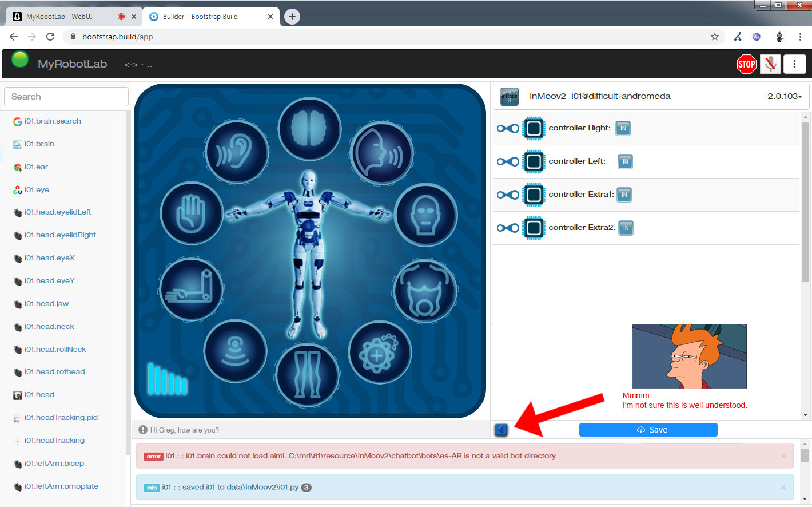Select i01.head.eyeX in the list
The height and width of the screenshot is (507, 812).
point(50,258)
